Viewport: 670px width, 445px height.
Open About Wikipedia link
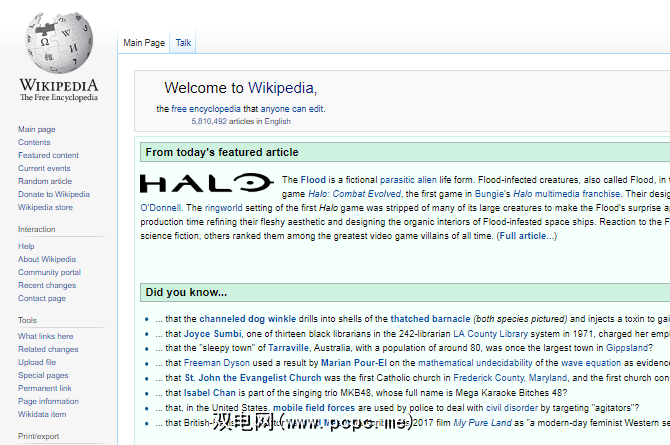point(47,259)
